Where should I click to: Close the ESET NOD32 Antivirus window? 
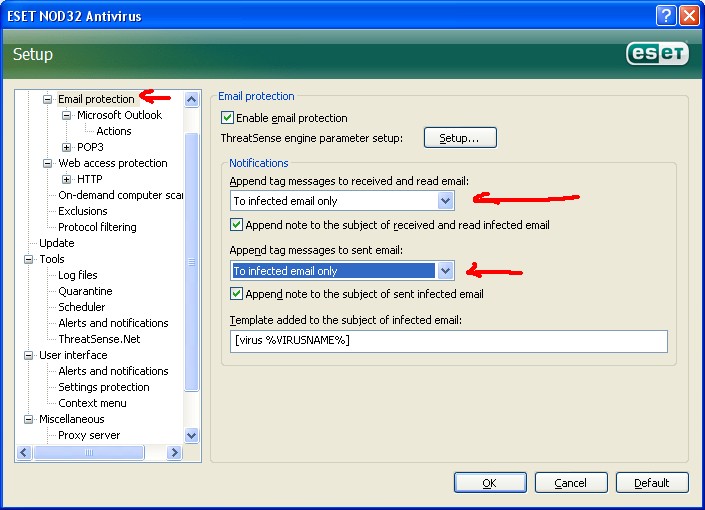[689, 16]
